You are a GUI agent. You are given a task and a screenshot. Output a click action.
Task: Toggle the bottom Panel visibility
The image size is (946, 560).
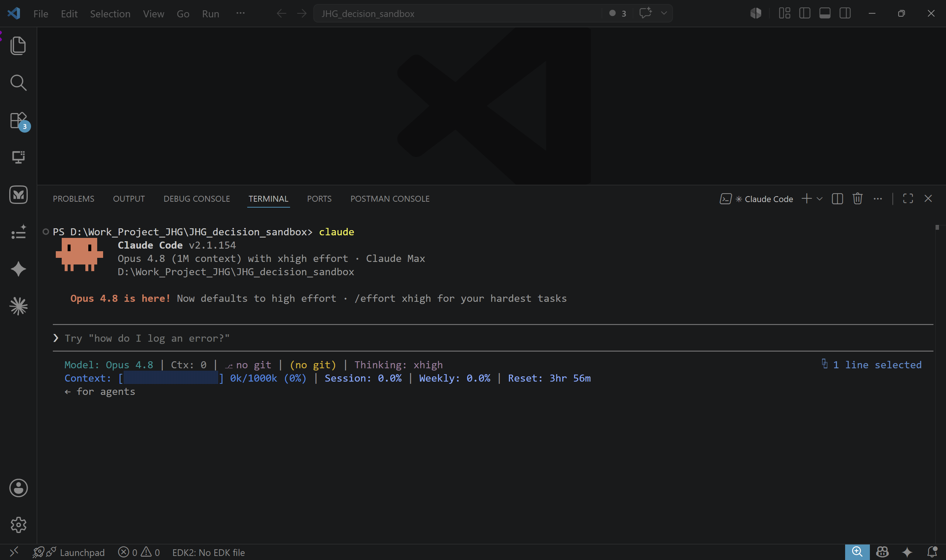point(825,13)
